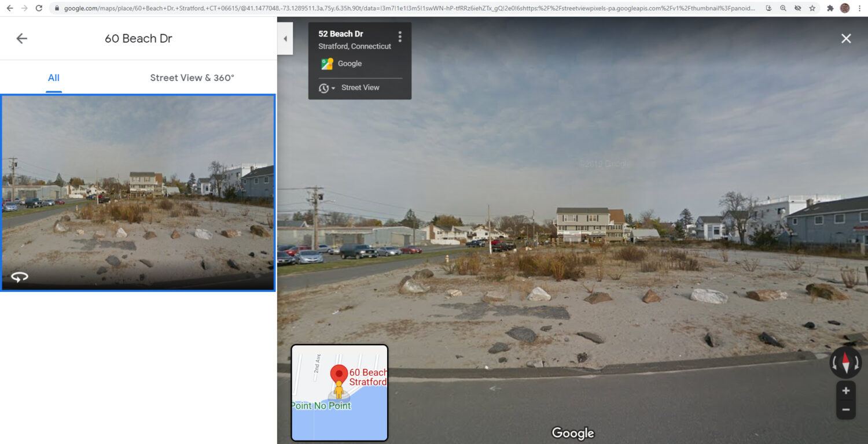Open the Street View time history dropdown
Viewport: 868px width, 444px height.
(x=326, y=88)
